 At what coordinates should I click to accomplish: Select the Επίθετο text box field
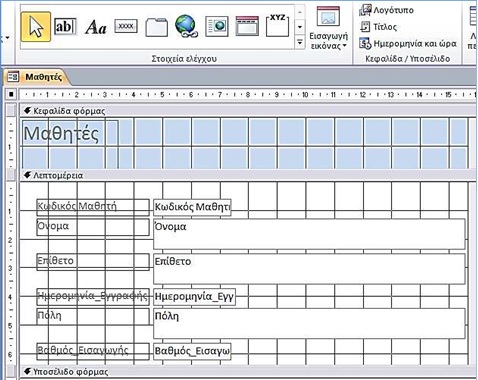tap(309, 269)
